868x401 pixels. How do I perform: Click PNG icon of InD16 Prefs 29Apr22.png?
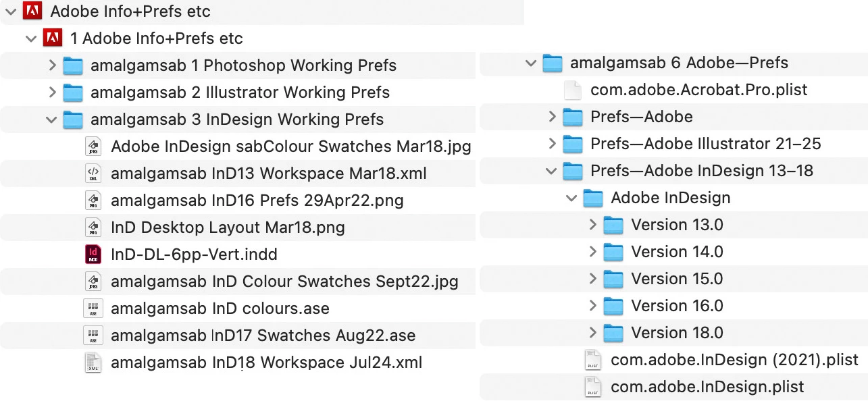point(93,200)
